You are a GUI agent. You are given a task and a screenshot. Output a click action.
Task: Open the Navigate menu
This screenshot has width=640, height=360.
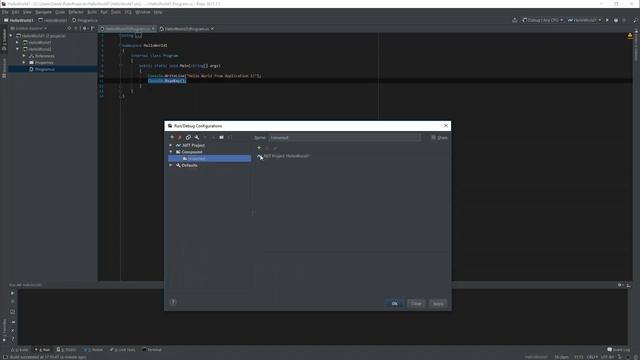[43, 12]
